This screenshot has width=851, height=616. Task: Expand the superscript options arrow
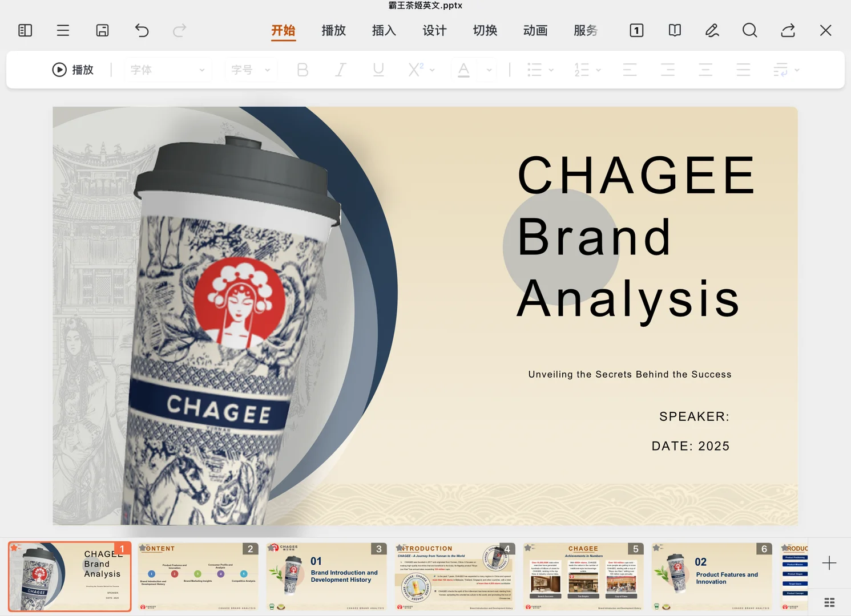click(432, 70)
